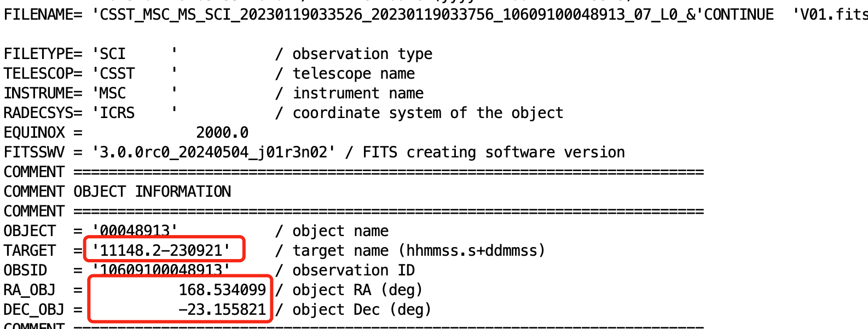868x329 pixels.
Task: Click the 'V01.fits' text after CONTINUE
Action: tap(831, 14)
